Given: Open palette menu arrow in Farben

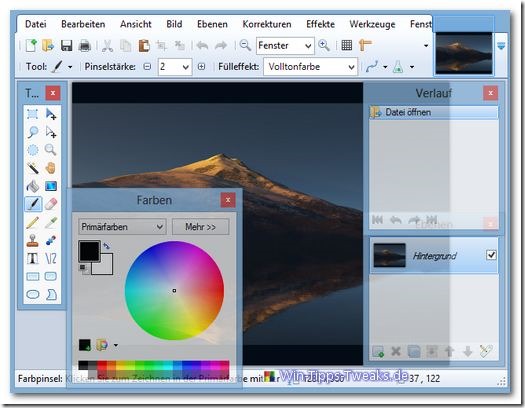Looking at the screenshot, I should pos(116,345).
